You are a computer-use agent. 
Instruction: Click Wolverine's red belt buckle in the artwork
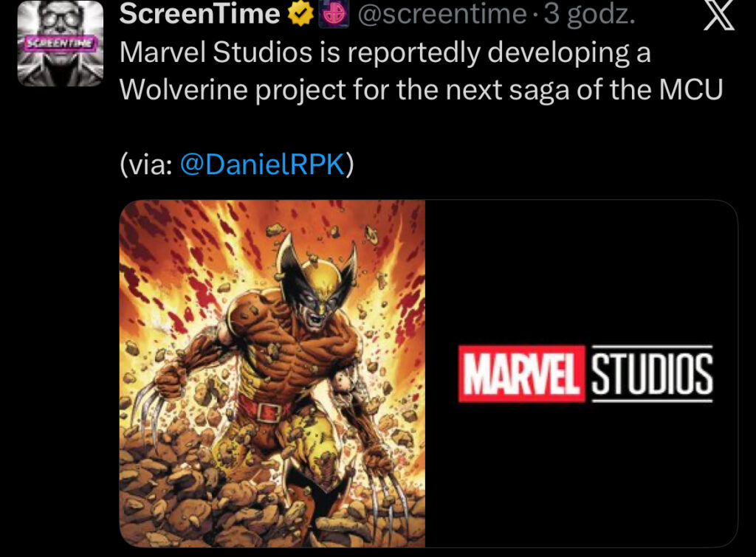(x=268, y=412)
